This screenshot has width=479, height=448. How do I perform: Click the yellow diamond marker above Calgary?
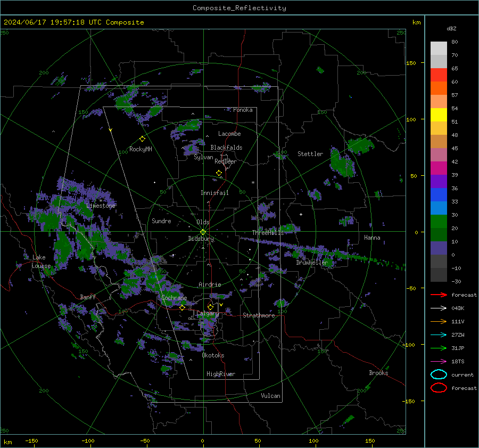(x=210, y=307)
